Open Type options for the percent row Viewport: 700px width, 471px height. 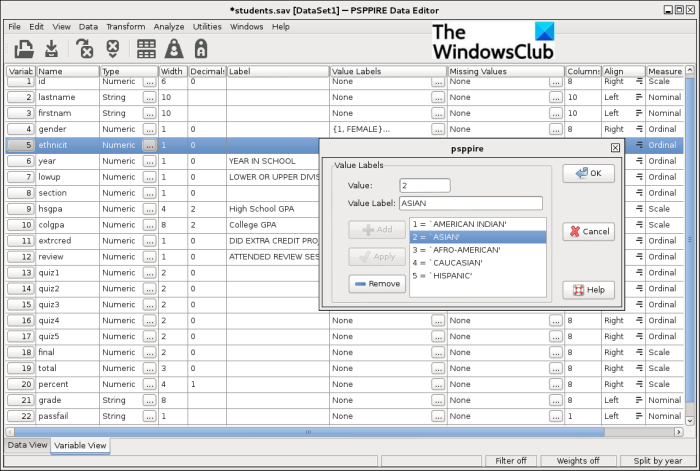click(x=150, y=384)
